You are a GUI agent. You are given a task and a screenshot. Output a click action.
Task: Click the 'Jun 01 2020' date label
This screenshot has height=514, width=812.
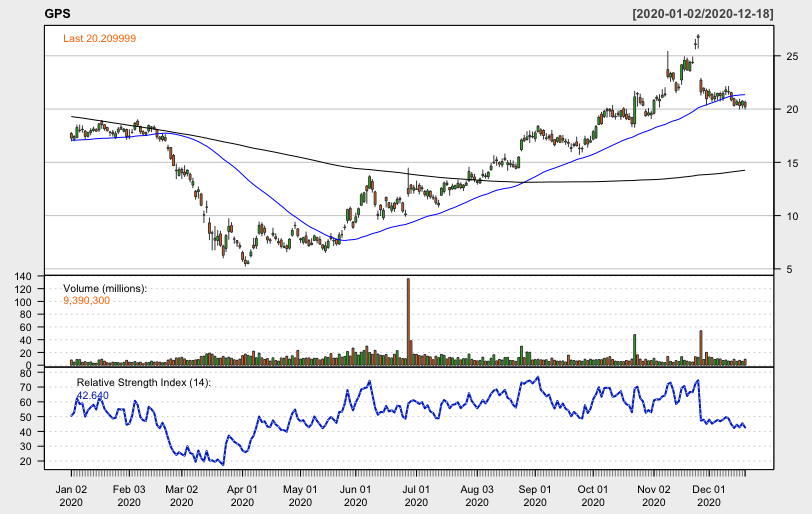(356, 495)
